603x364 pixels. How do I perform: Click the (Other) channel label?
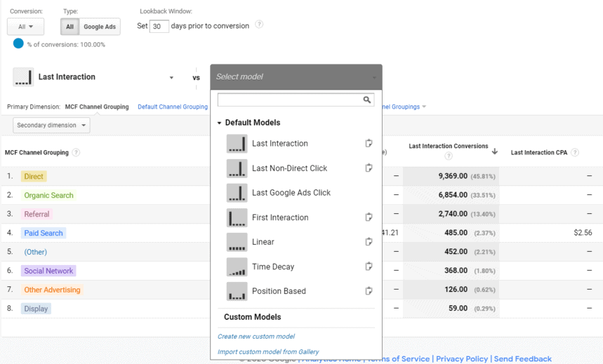pos(35,252)
